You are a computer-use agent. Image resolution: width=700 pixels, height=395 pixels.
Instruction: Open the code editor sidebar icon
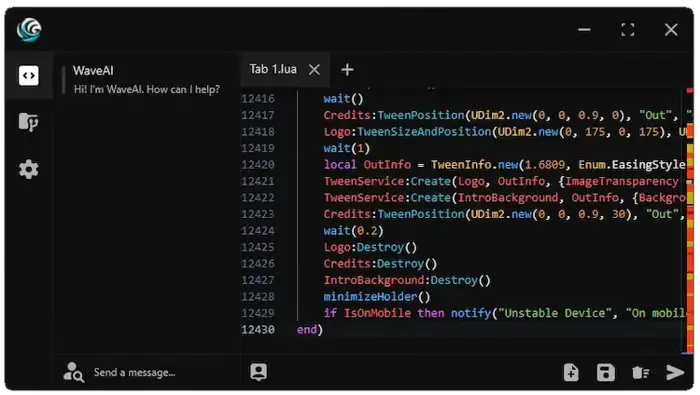[x=29, y=75]
